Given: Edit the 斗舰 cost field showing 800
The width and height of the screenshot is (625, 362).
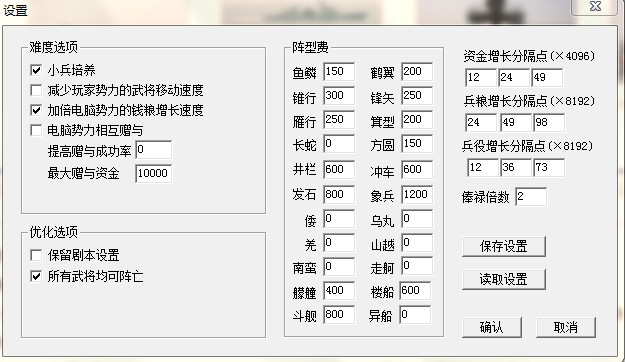Looking at the screenshot, I should pos(339,315).
